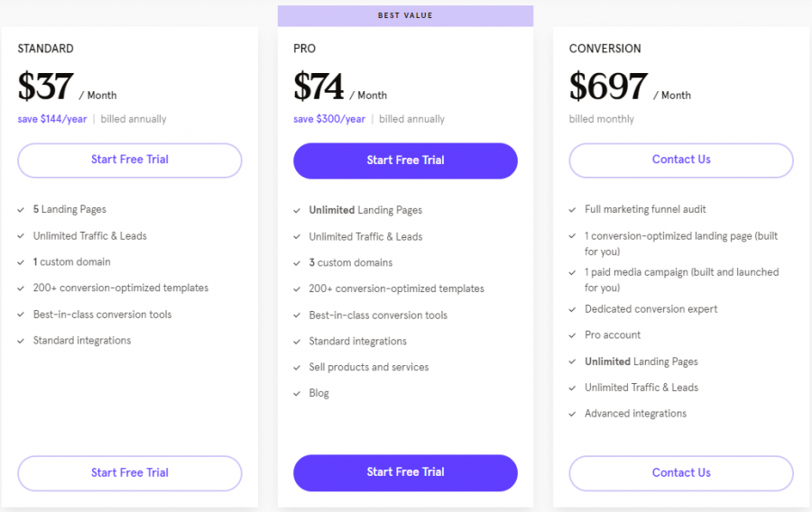Image resolution: width=812 pixels, height=512 pixels.
Task: Start the Pro free trial using the upper button
Action: 405,160
